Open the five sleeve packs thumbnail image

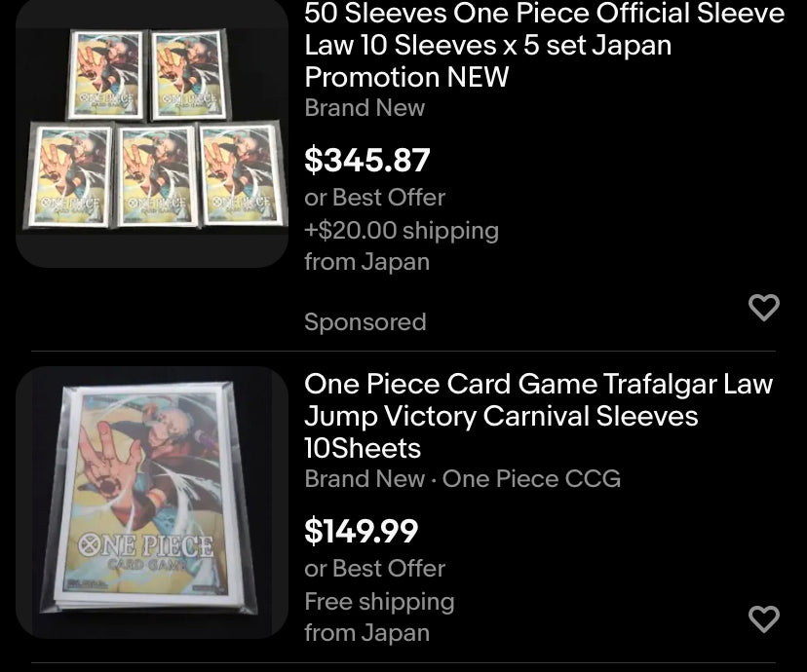pyautogui.click(x=152, y=132)
